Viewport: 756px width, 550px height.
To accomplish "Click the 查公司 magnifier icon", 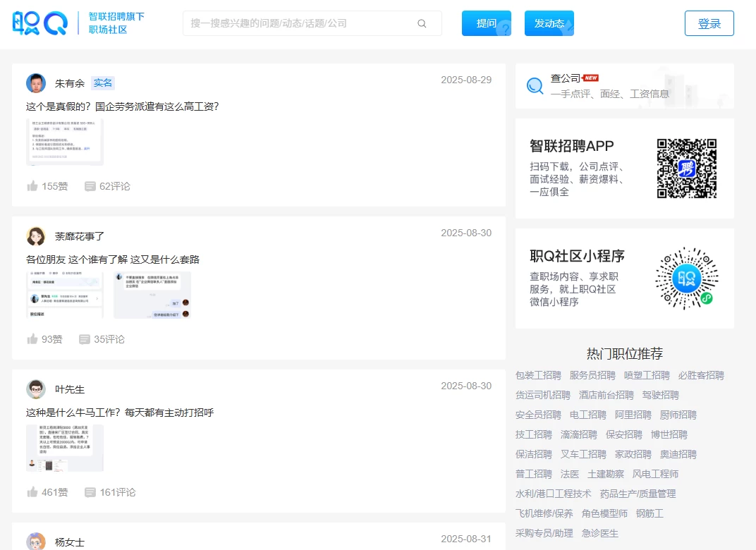I will 535,86.
